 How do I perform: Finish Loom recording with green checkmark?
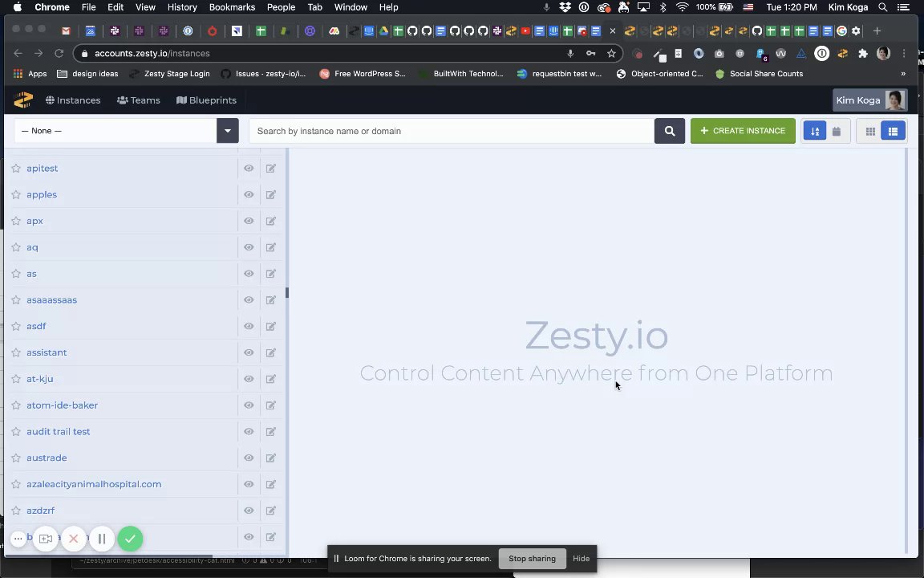(x=130, y=539)
